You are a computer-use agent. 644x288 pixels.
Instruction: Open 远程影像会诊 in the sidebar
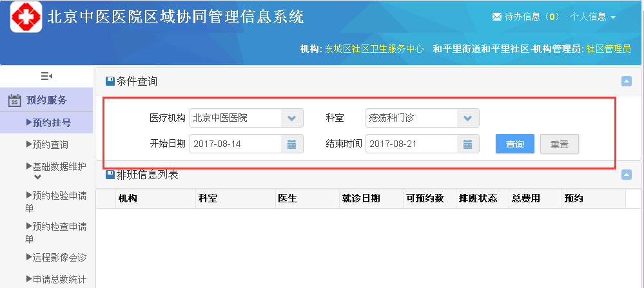click(x=55, y=257)
